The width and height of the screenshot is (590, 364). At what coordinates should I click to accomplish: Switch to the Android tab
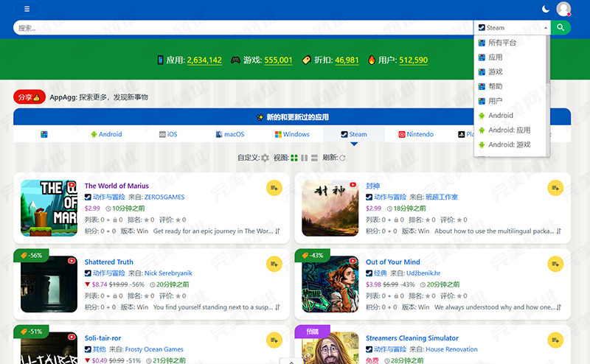[x=106, y=134]
